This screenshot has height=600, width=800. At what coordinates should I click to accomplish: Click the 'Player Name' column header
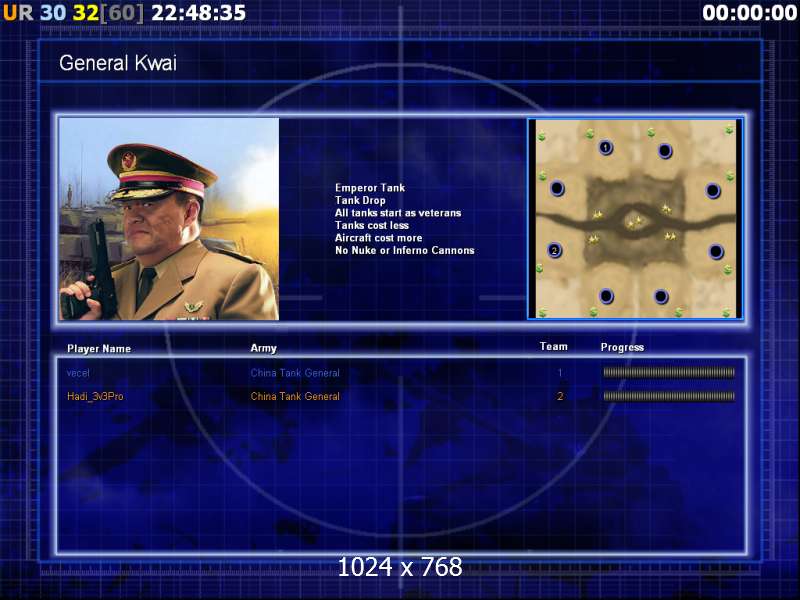point(99,349)
